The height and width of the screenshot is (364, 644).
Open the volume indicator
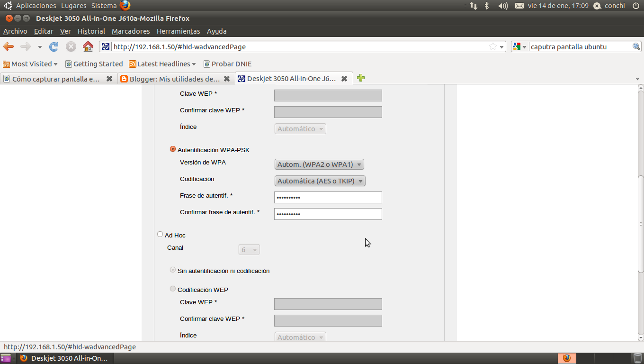pos(503,6)
